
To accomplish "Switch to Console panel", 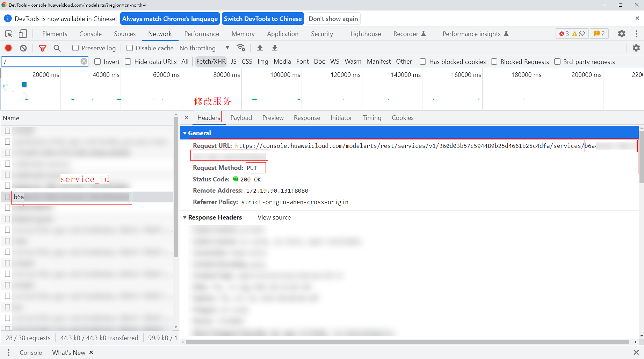I will click(91, 34).
